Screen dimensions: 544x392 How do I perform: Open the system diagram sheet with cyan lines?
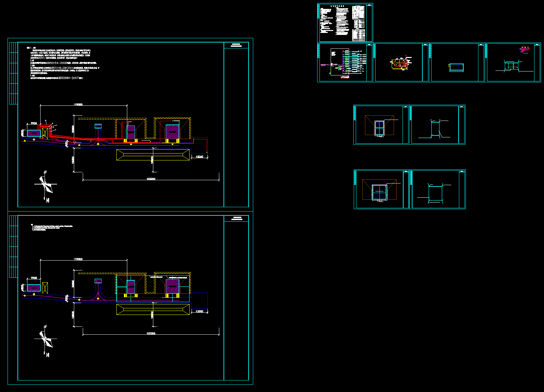tap(345, 63)
